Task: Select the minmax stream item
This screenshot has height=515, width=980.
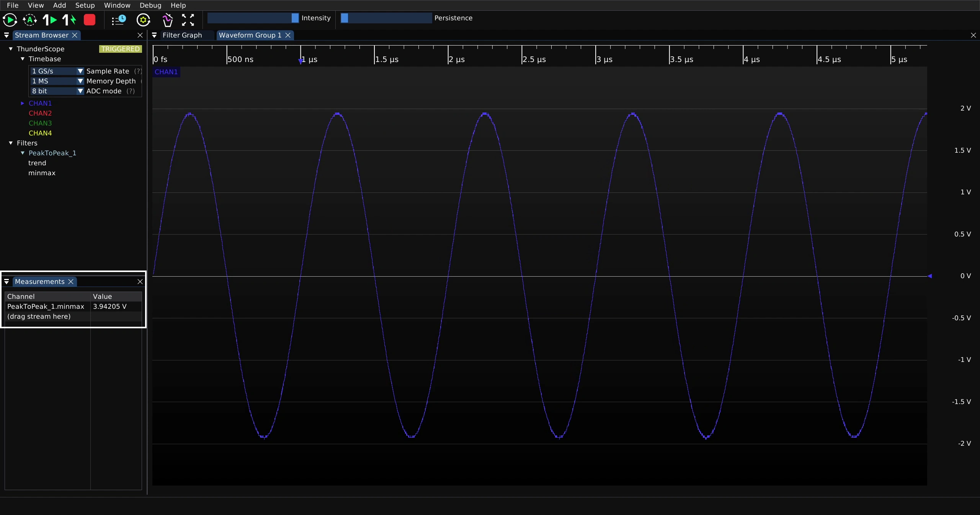Action: [42, 173]
